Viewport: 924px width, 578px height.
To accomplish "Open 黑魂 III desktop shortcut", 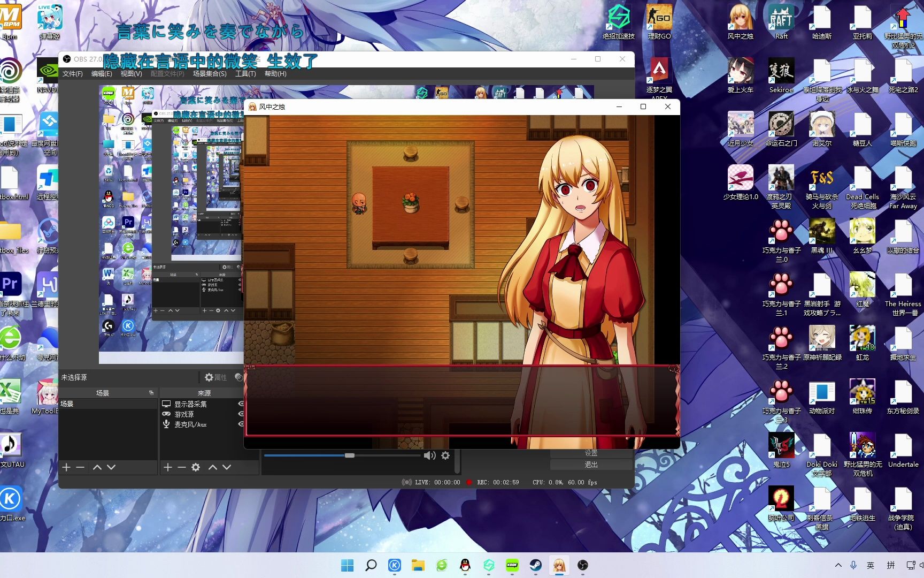I will click(x=822, y=237).
